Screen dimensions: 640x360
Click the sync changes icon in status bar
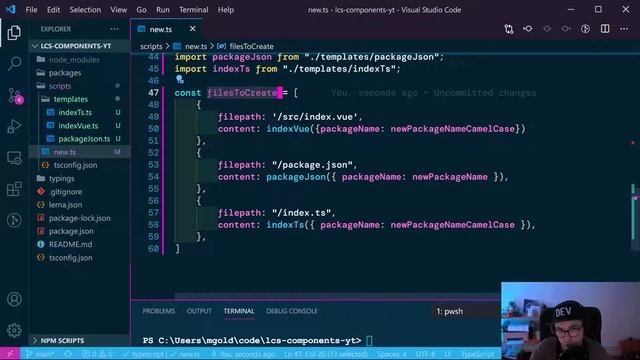[x=68, y=354]
